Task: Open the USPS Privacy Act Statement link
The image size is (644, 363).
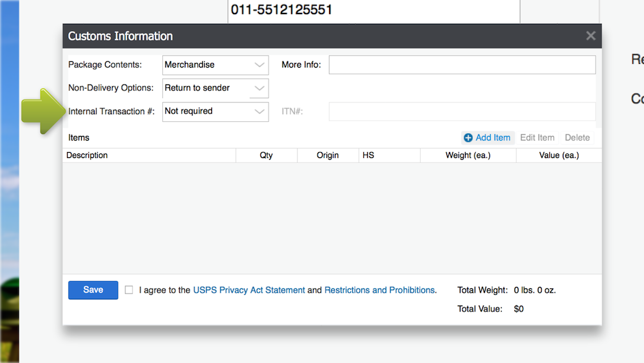Action: [249, 290]
